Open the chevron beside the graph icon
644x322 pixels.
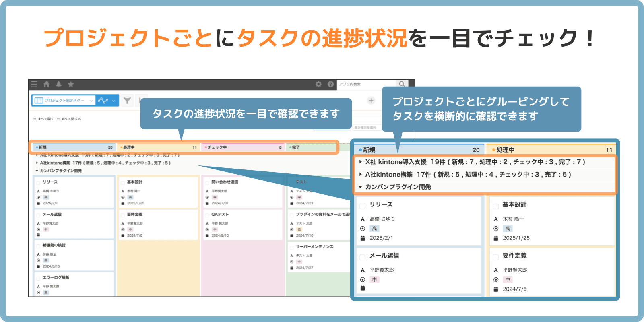(114, 101)
